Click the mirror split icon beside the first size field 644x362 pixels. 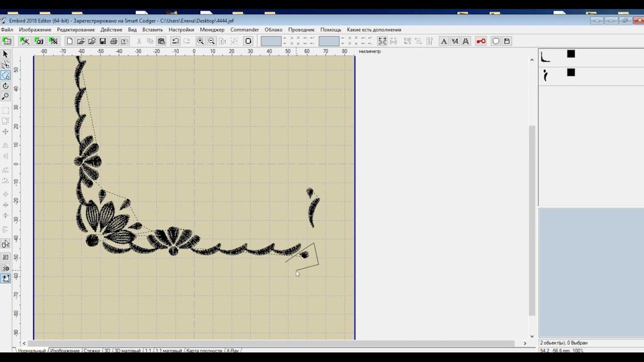[382, 41]
